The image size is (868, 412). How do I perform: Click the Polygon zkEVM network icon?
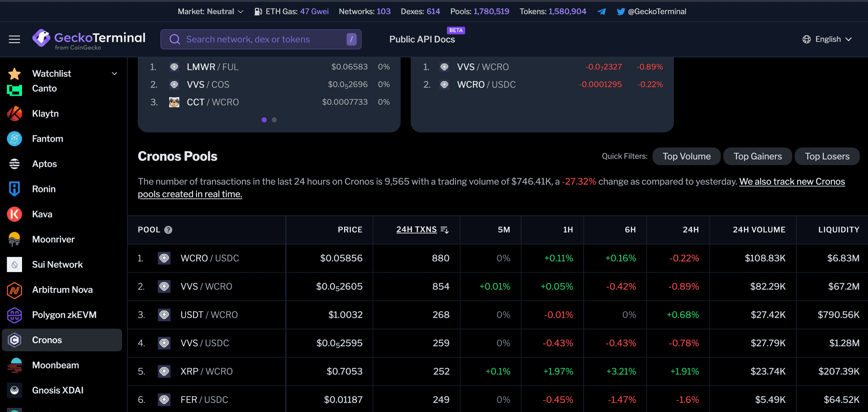(x=14, y=315)
